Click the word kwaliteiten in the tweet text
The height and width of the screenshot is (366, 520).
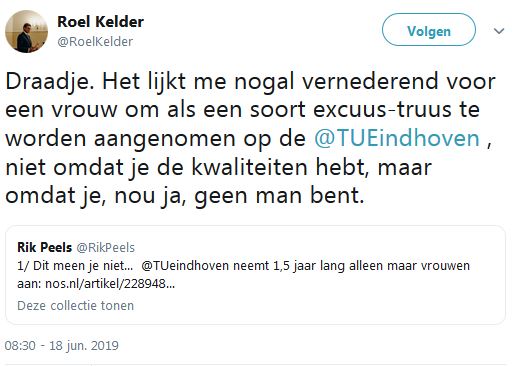click(249, 167)
